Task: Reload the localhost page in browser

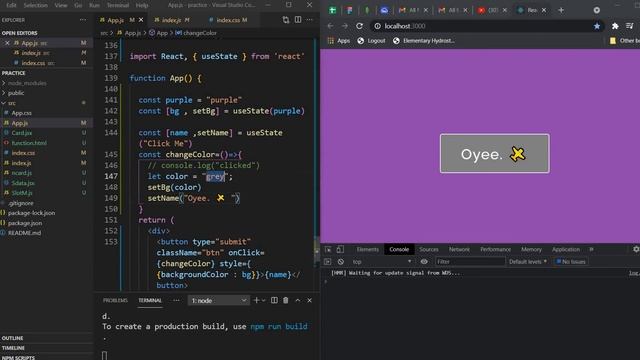Action: (x=359, y=26)
